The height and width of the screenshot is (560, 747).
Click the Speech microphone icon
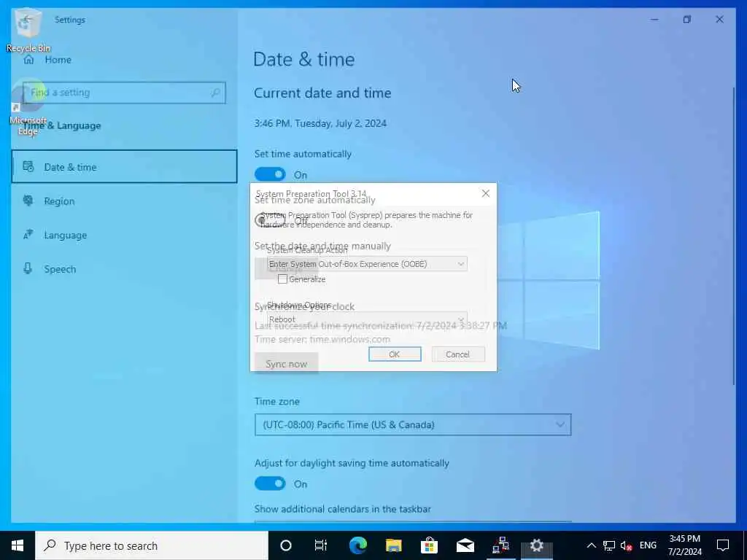coord(28,268)
